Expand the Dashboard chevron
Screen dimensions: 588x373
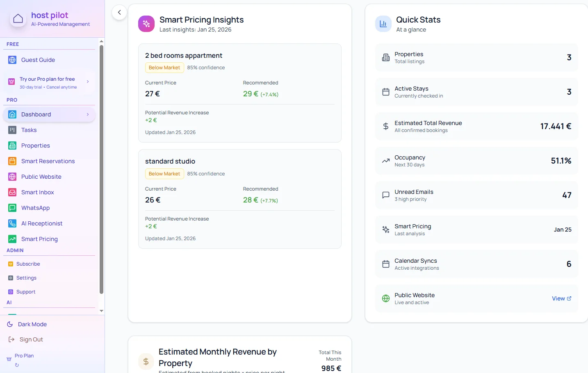pos(87,114)
